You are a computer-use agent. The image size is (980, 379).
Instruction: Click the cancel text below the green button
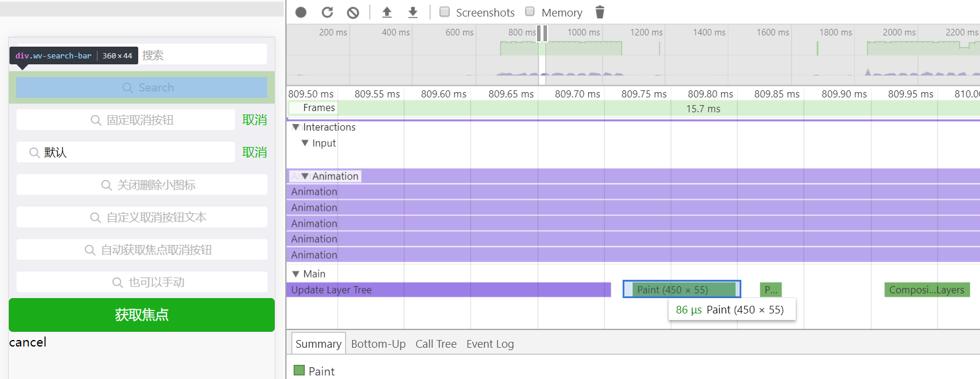pyautogui.click(x=28, y=342)
